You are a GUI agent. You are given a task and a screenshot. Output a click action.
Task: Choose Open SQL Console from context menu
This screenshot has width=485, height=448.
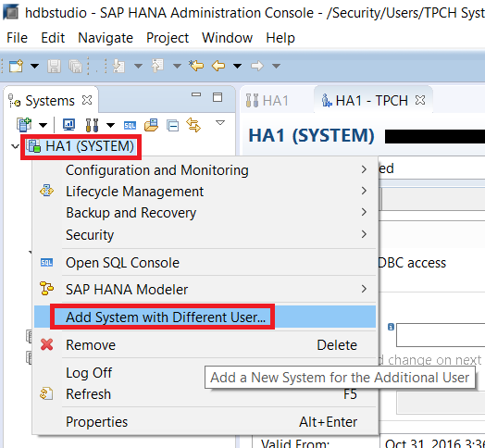(x=205, y=263)
